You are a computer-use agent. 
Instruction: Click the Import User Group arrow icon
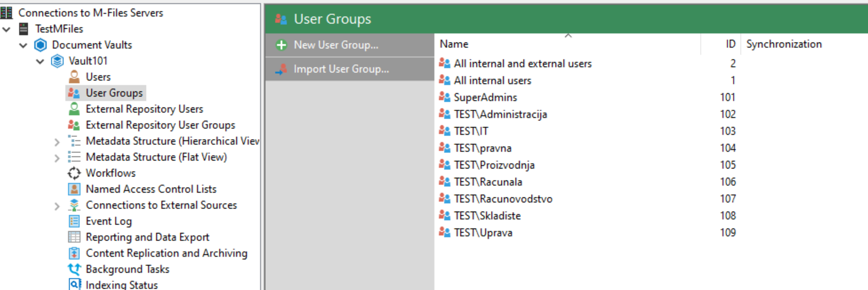point(281,69)
